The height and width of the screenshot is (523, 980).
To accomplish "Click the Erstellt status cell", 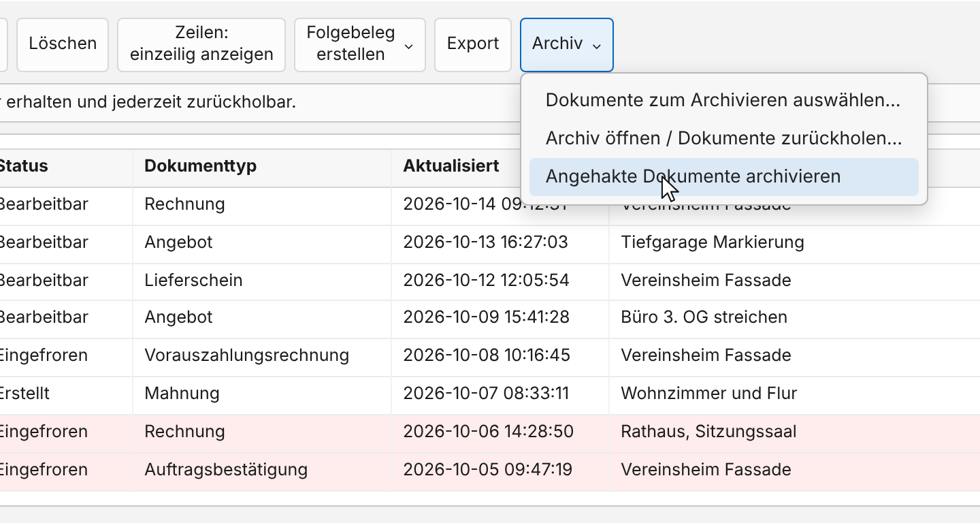I will (65, 394).
